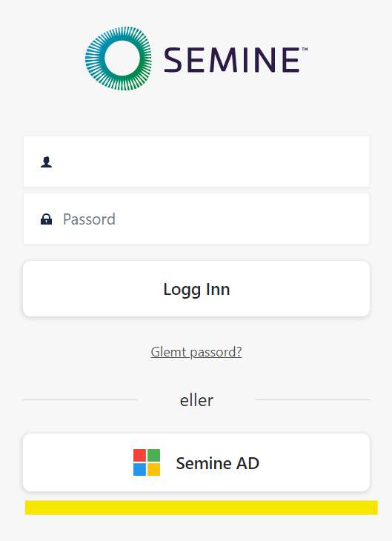Focus the empty username input field
The image size is (392, 541).
[x=196, y=162]
